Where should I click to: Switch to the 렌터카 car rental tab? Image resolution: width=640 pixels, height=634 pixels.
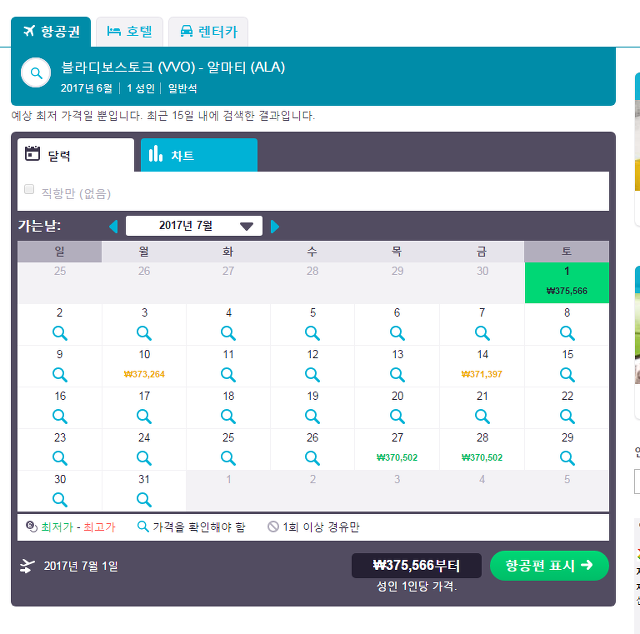click(x=208, y=32)
